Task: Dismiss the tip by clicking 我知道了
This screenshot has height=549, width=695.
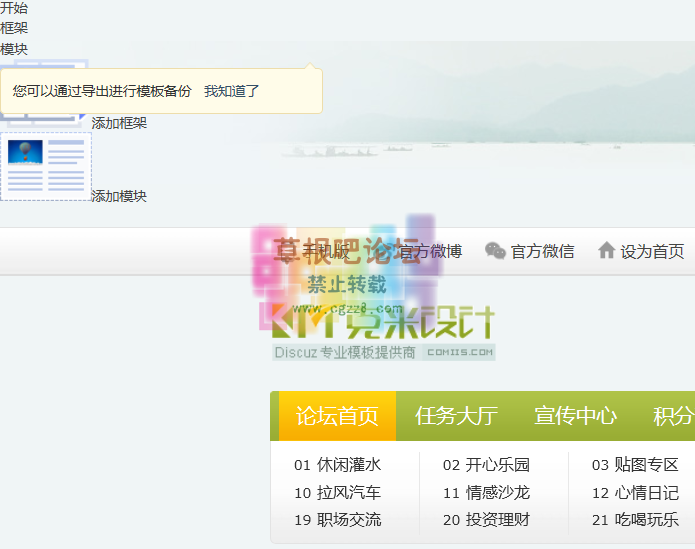Action: coord(231,91)
